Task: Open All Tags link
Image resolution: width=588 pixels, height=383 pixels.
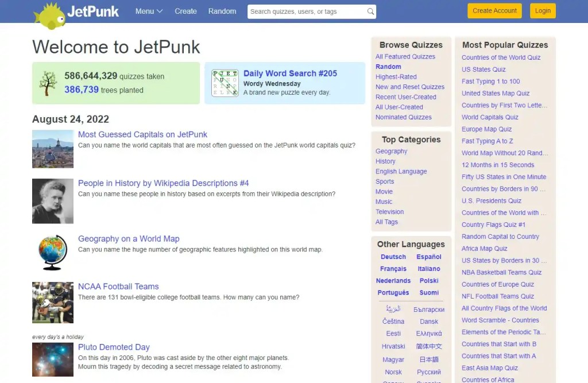Action: pyautogui.click(x=386, y=222)
